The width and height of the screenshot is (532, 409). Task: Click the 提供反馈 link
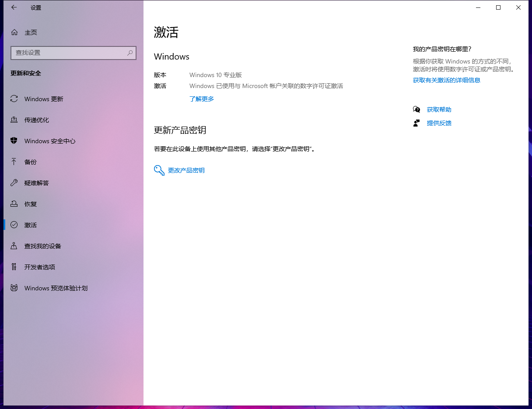pyautogui.click(x=439, y=123)
